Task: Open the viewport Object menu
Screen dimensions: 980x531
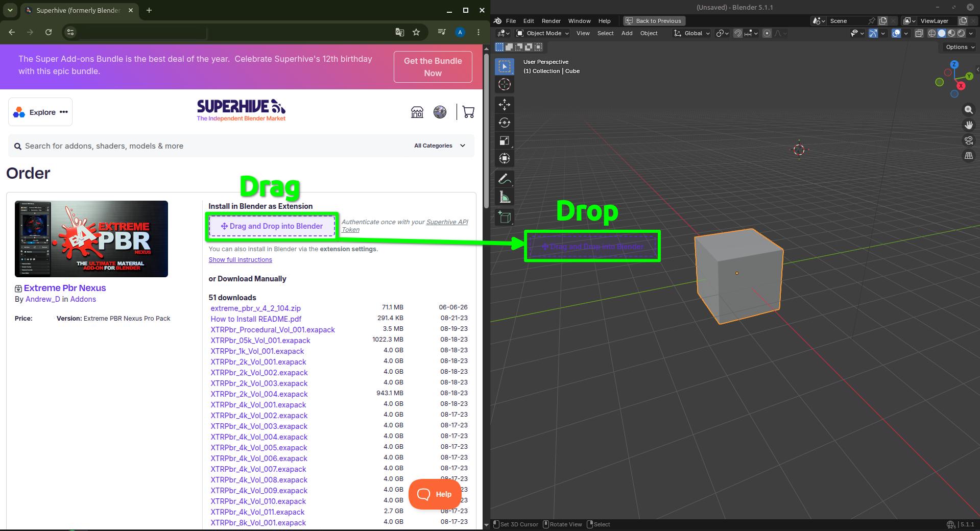Action: pyautogui.click(x=649, y=33)
